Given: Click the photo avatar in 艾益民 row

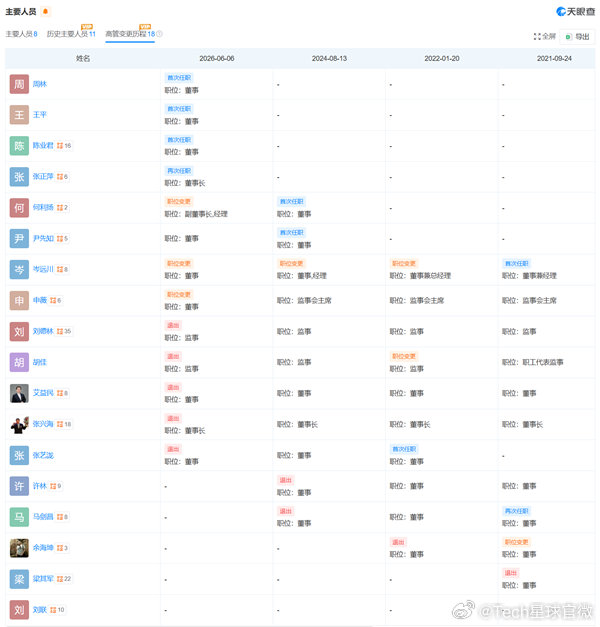Looking at the screenshot, I should [x=19, y=393].
